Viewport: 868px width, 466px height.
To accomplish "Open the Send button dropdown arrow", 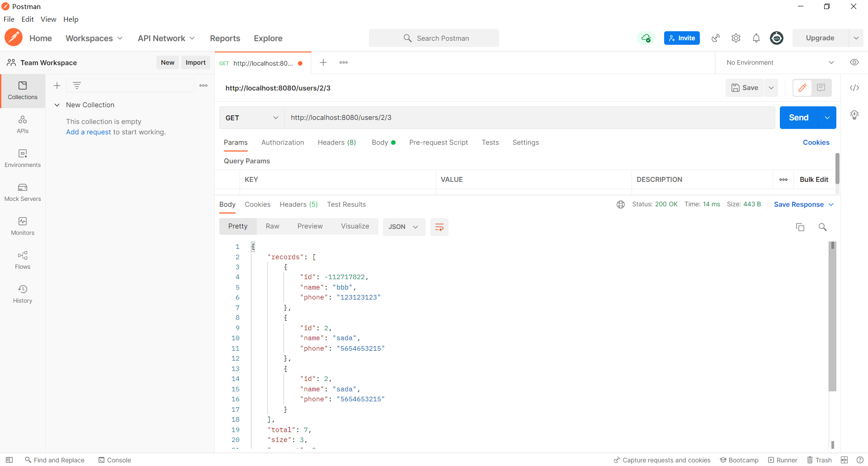I will point(827,118).
